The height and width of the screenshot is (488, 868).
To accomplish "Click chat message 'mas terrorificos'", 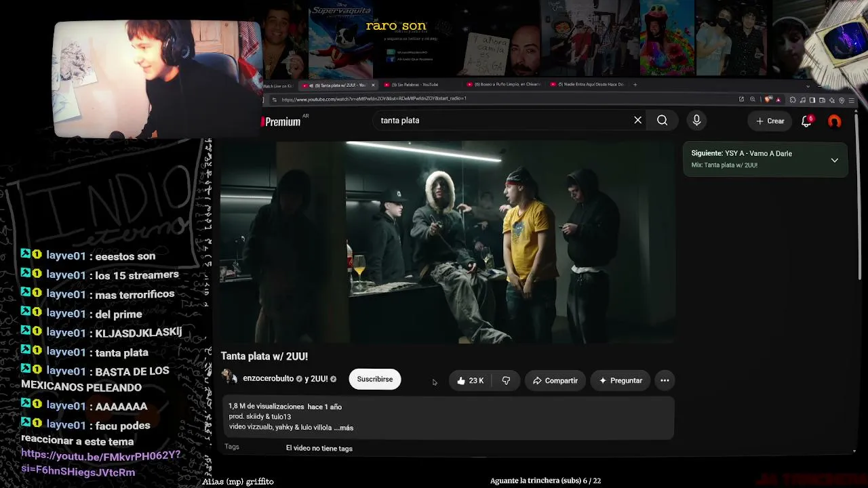I will pyautogui.click(x=135, y=294).
